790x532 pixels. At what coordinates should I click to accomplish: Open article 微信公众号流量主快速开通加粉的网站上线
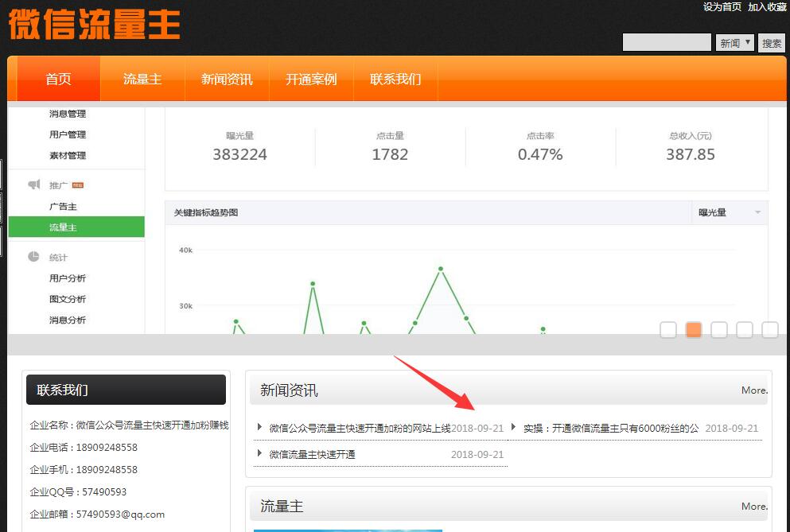(360, 428)
